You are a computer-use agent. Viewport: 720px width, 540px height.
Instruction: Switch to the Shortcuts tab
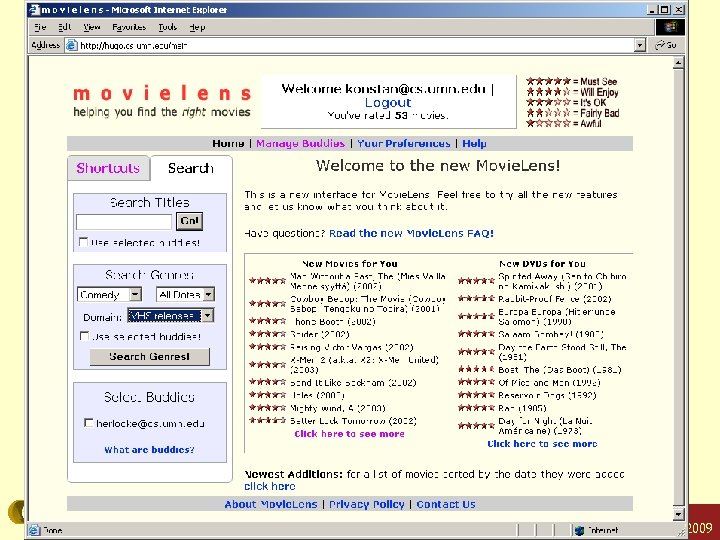(x=108, y=168)
